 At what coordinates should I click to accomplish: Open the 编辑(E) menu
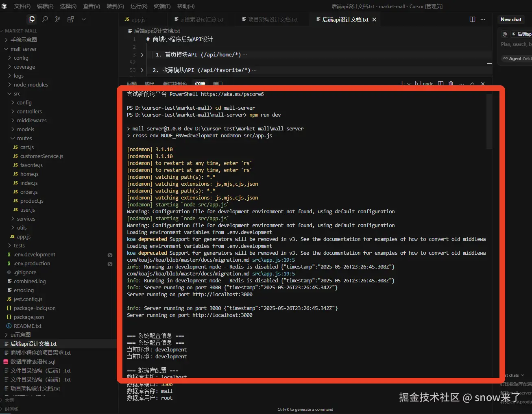(x=45, y=7)
